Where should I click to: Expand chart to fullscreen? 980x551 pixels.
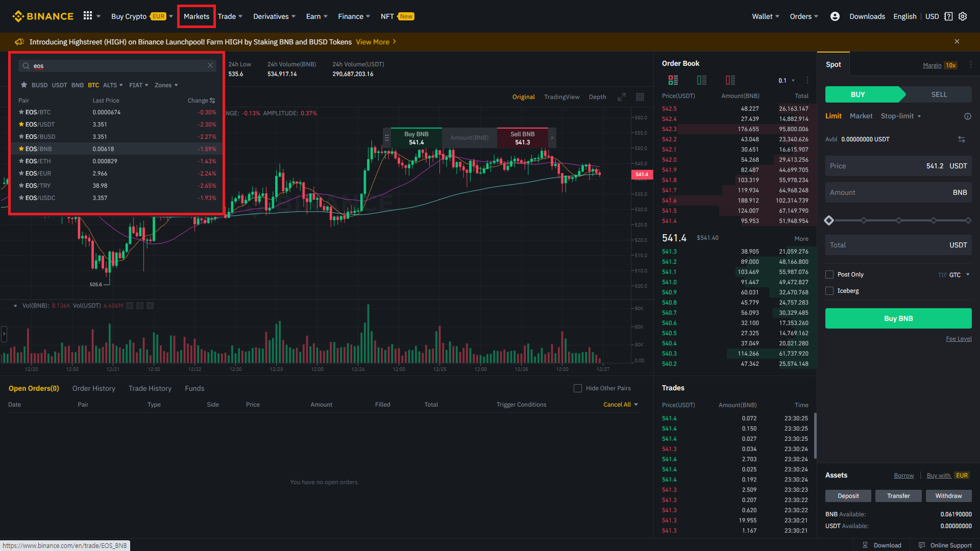click(x=622, y=97)
